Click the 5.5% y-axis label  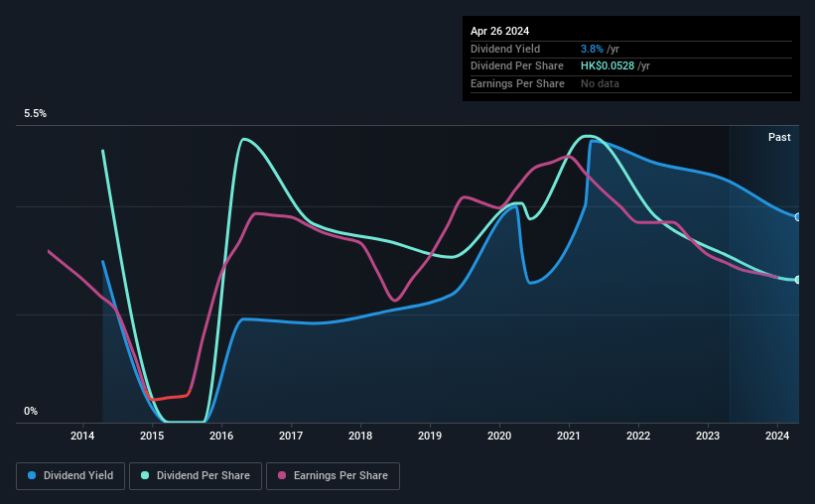tap(35, 114)
